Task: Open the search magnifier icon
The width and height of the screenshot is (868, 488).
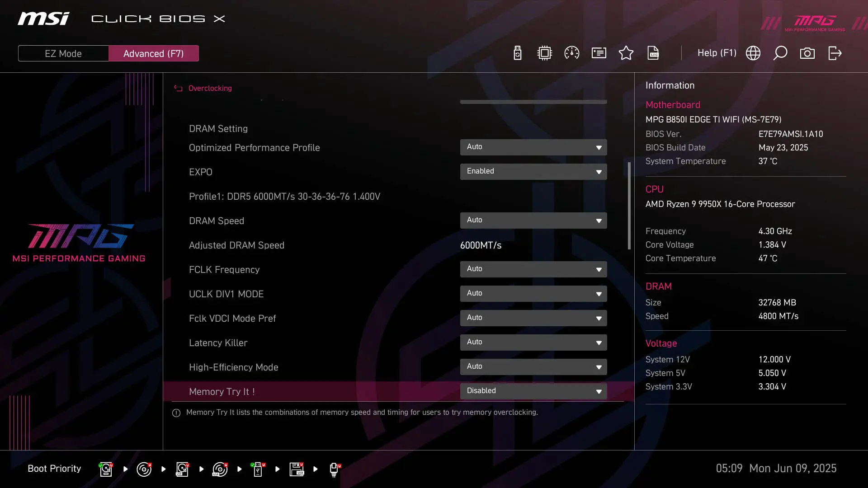Action: pos(780,53)
